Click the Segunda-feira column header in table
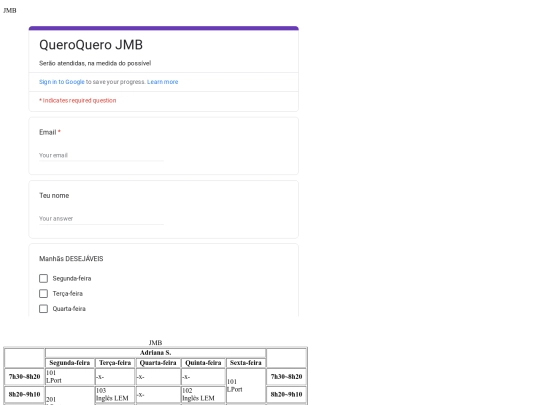Screen dimensions: 540x405 coord(70,363)
